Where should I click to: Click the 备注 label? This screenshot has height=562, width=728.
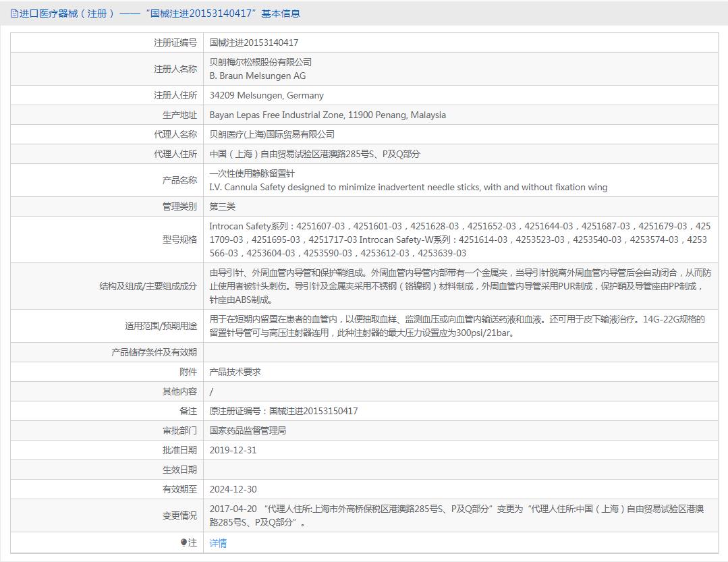coord(188,411)
